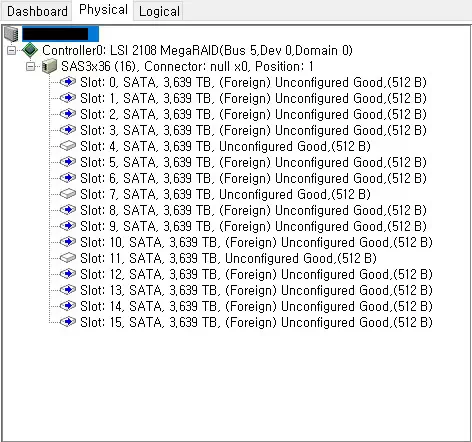Select the Slot: 13 SATA drive row text
472x442 pixels.
tap(256, 290)
